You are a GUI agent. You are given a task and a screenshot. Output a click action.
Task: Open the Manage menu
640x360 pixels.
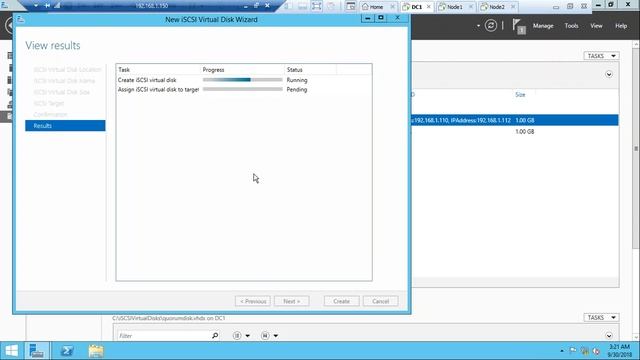(x=543, y=26)
